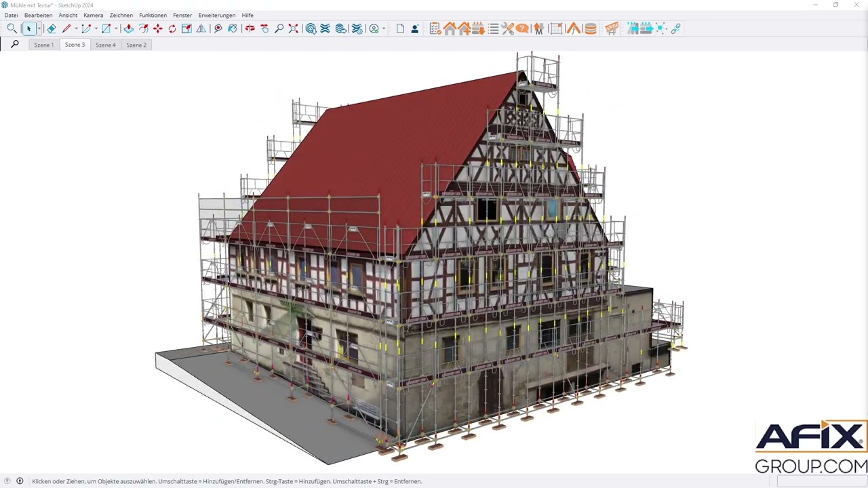
Task: Pick the pencil Line tool
Action: pyautogui.click(x=66, y=28)
